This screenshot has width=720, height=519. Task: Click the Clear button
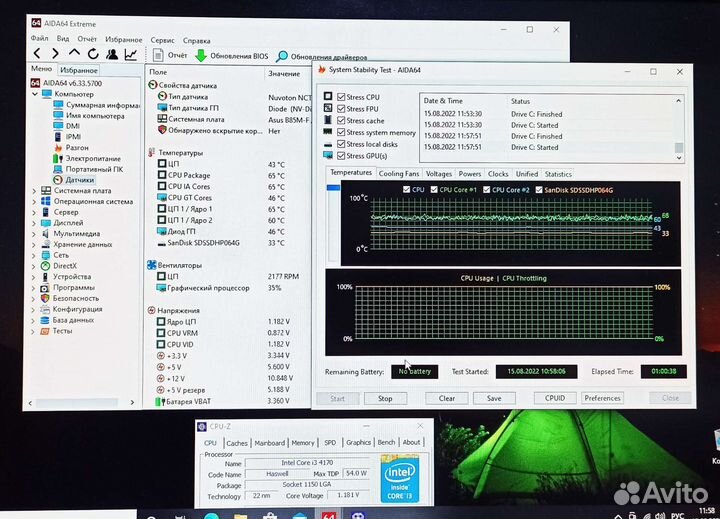447,399
